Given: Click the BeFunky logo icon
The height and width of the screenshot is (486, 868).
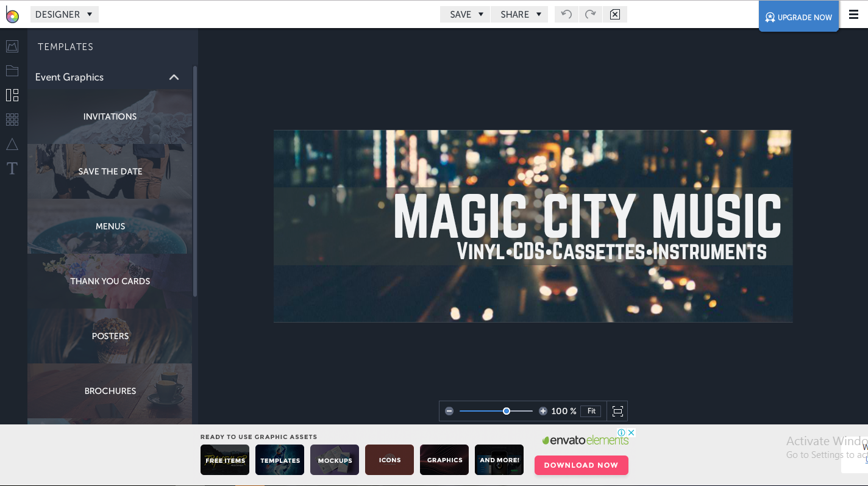Looking at the screenshot, I should point(13,15).
